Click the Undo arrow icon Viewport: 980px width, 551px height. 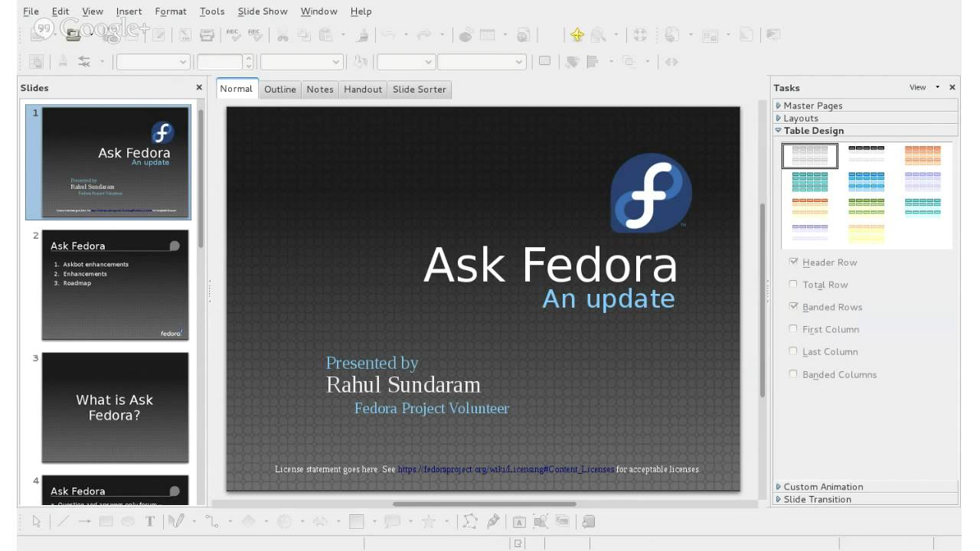point(388,34)
